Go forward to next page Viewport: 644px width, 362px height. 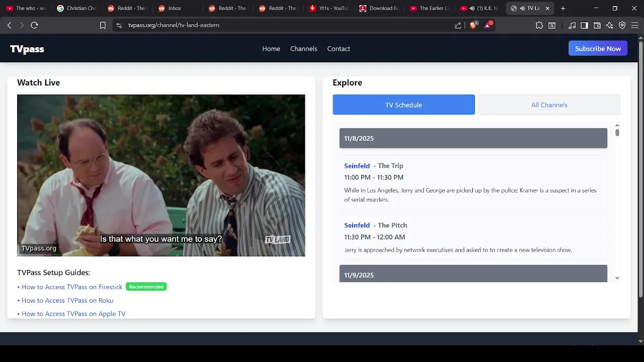point(22,25)
